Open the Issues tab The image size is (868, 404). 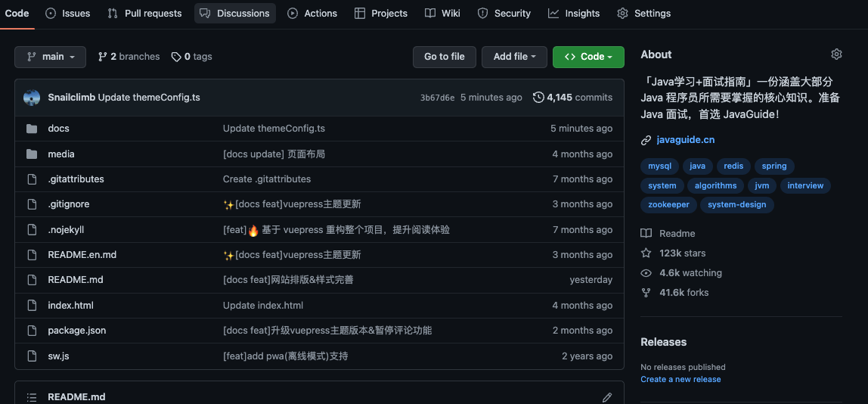(x=67, y=14)
